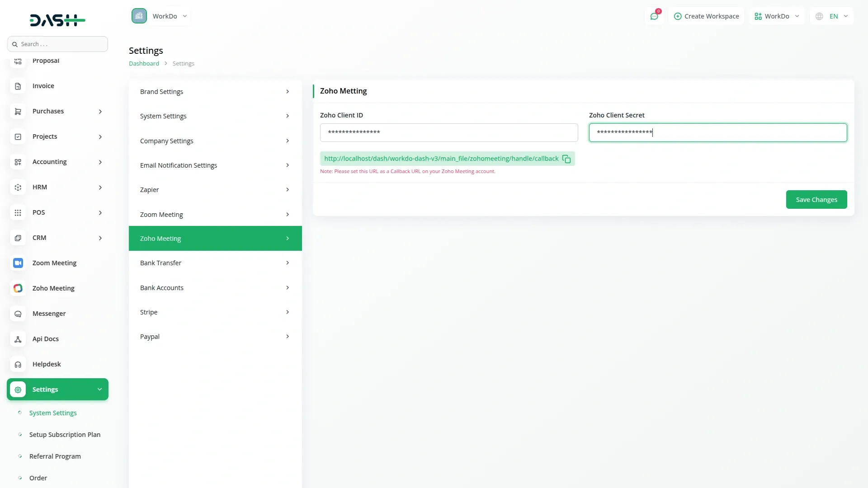Click the DASH logo in the sidebar
The height and width of the screenshot is (488, 868).
tap(57, 20)
